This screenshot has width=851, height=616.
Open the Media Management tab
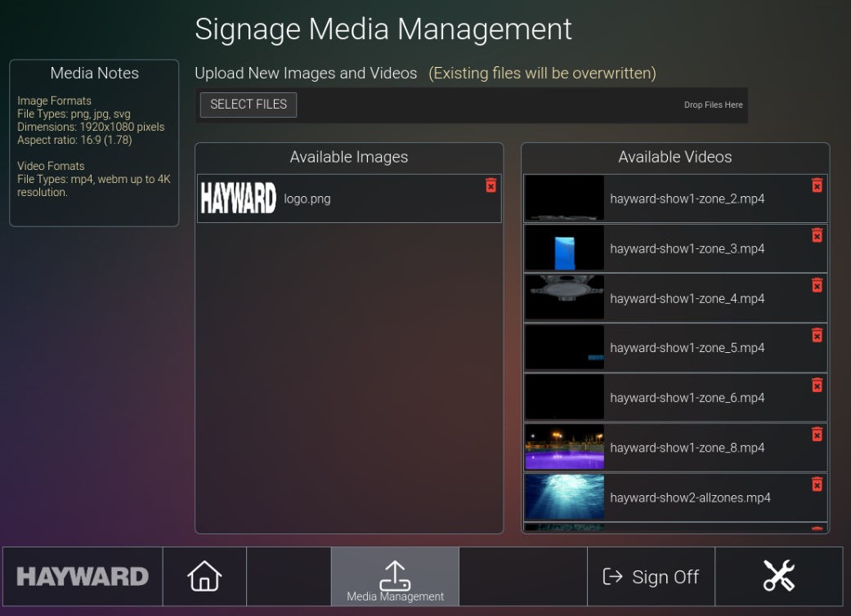pyautogui.click(x=395, y=576)
